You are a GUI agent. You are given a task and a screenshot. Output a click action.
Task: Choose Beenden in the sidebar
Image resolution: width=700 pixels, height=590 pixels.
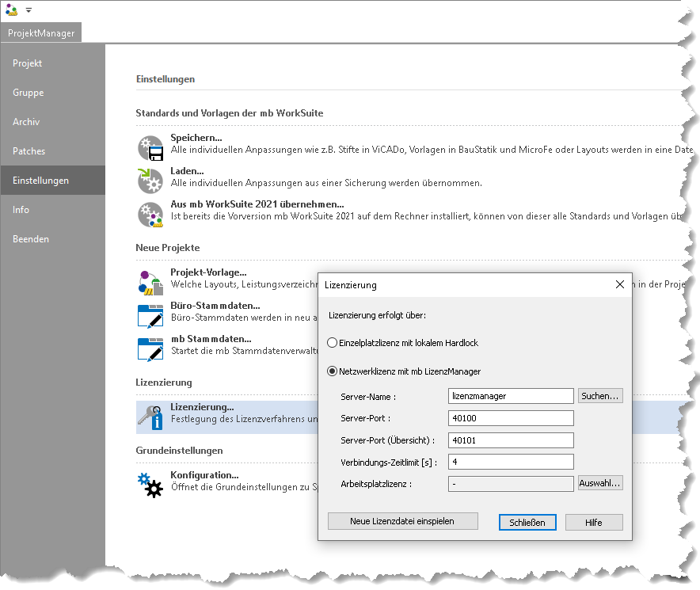[x=53, y=239]
